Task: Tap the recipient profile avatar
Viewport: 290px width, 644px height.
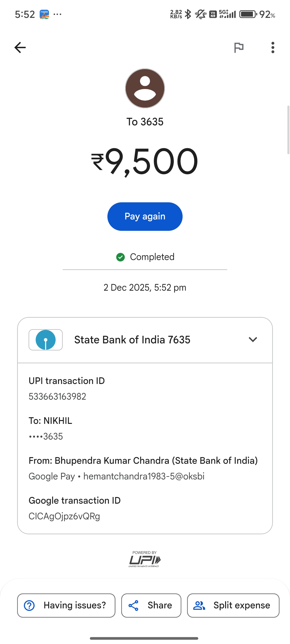Action: [x=145, y=88]
